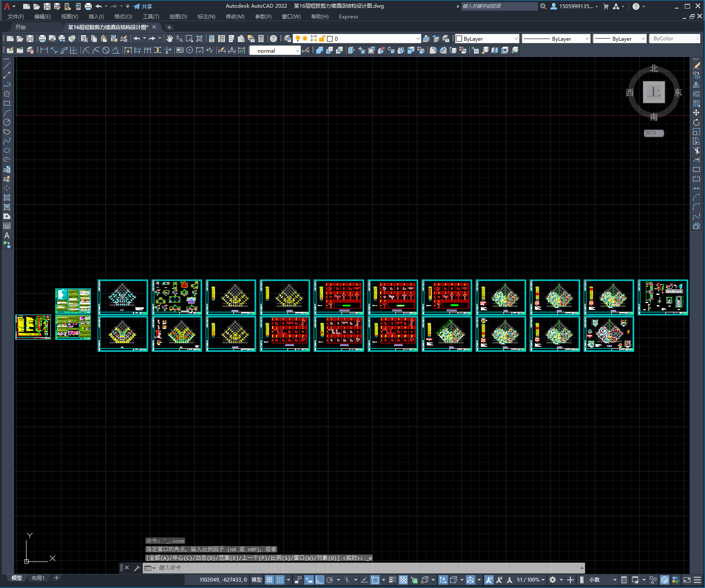The image size is (705, 588).
Task: Toggle polar tracking in status bar
Action: click(x=330, y=580)
